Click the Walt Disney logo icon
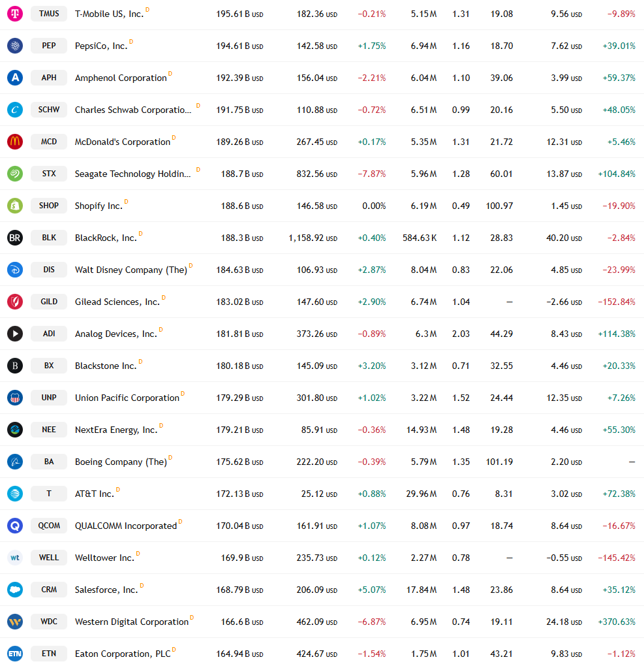Image resolution: width=644 pixels, height=668 pixels. pos(15,270)
